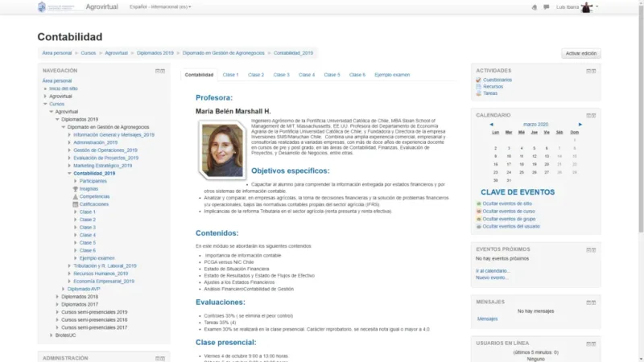Open Diplomado en Gestión de Agronegocios breadcrumb

(224, 53)
